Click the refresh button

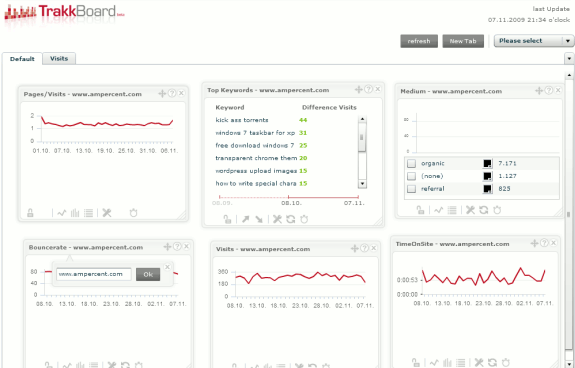[x=419, y=41]
